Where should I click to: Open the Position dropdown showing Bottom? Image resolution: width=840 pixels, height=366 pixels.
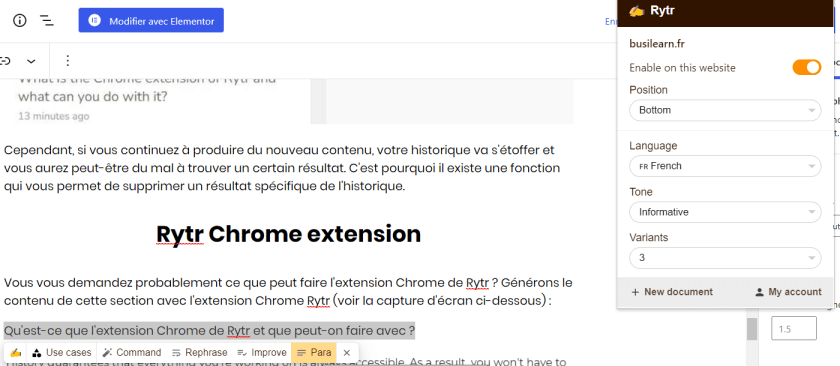[725, 110]
